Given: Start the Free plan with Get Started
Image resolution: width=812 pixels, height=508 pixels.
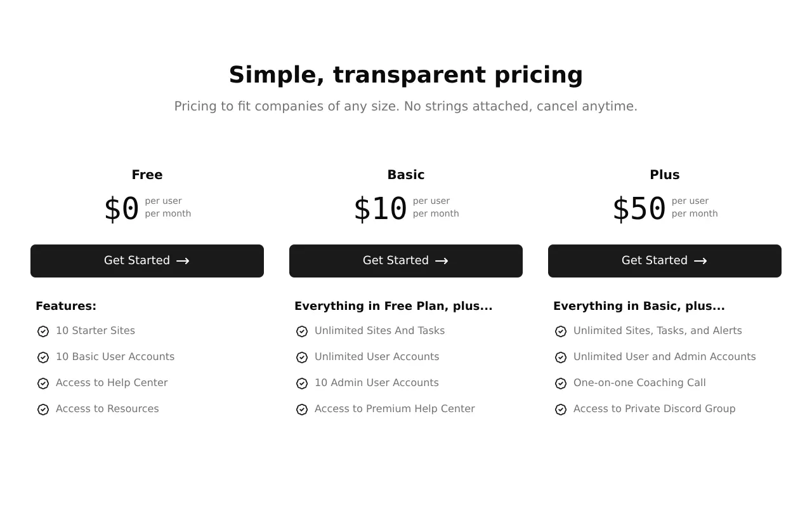Looking at the screenshot, I should 147,261.
